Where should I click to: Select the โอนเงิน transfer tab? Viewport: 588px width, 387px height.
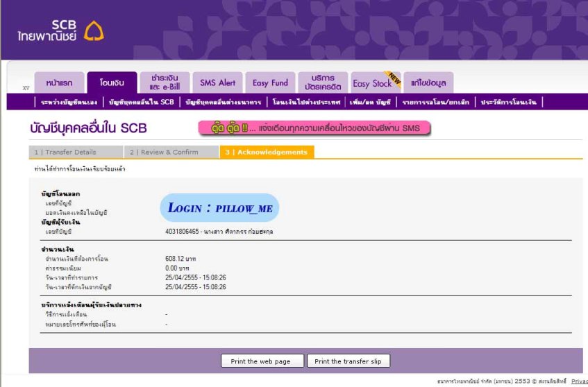112,83
